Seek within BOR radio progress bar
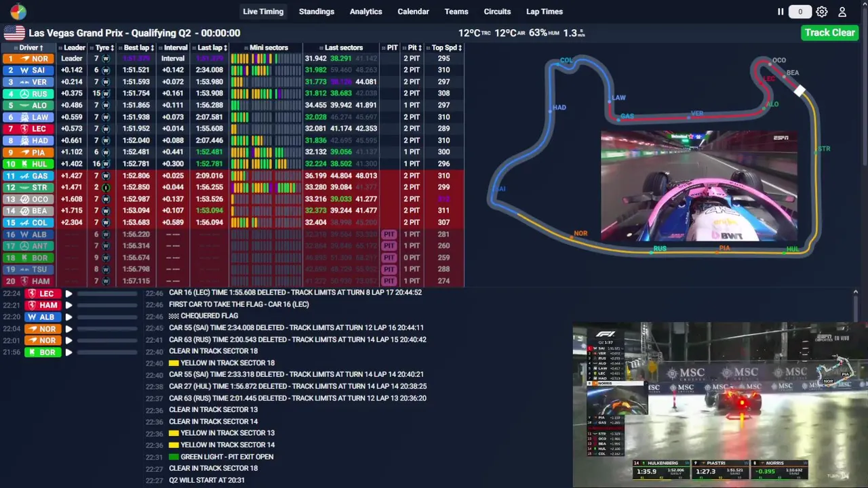This screenshot has width=868, height=488. click(x=107, y=352)
